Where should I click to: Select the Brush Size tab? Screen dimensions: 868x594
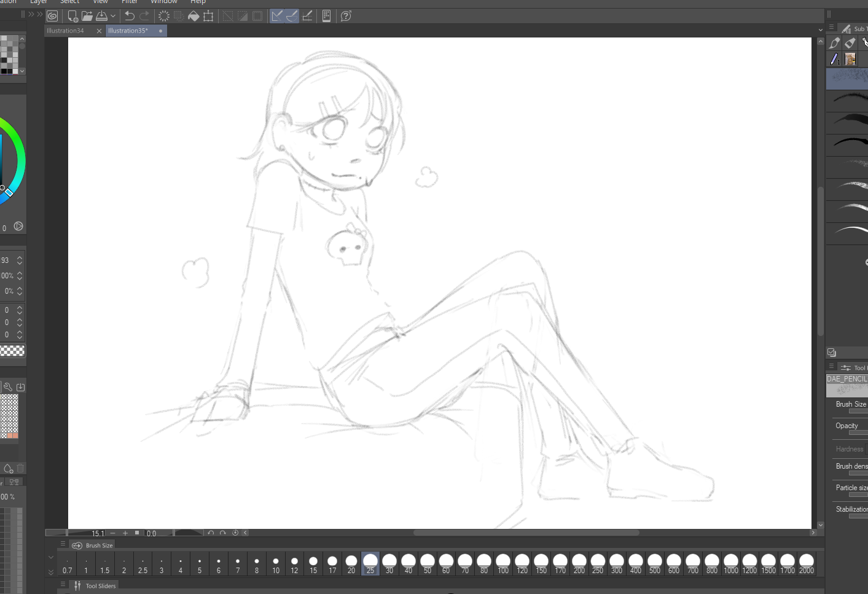[93, 545]
